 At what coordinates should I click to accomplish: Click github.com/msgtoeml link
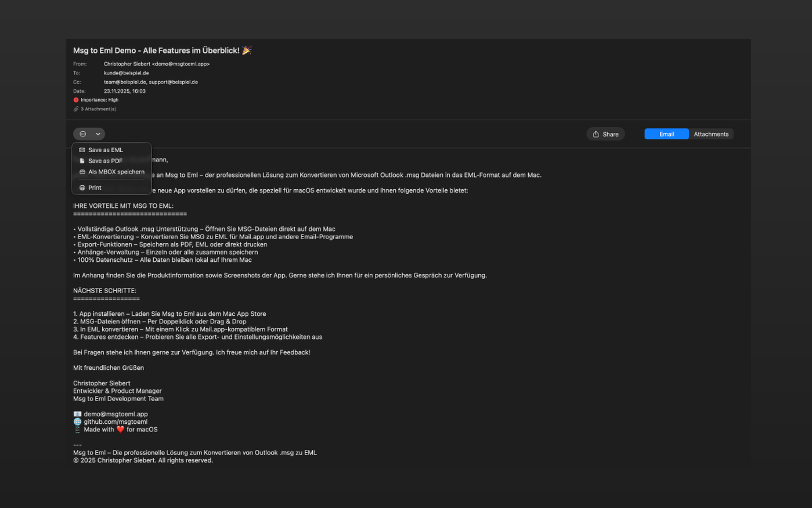[115, 422]
